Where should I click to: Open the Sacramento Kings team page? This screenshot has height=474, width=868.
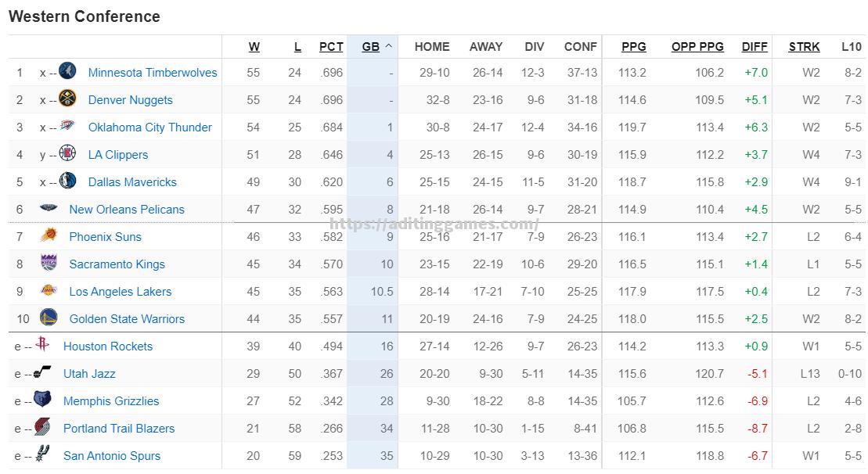[117, 264]
